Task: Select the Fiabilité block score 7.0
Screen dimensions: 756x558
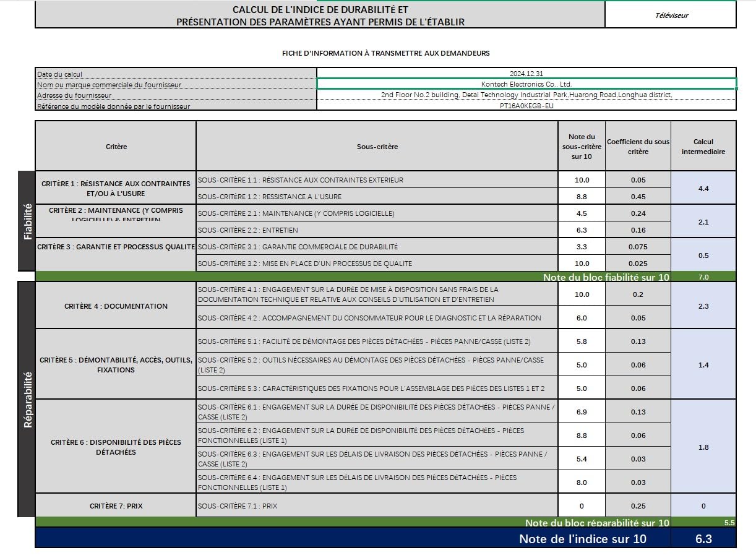Action: click(x=703, y=277)
